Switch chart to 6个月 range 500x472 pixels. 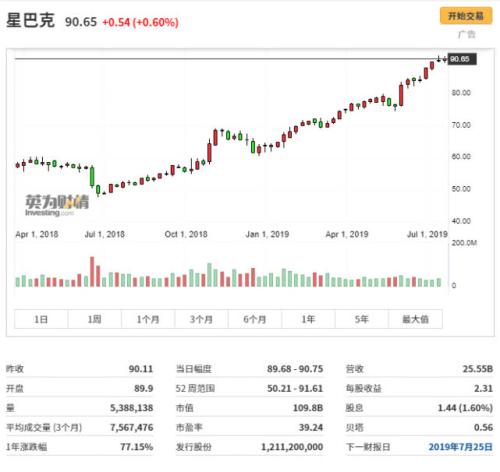point(255,319)
